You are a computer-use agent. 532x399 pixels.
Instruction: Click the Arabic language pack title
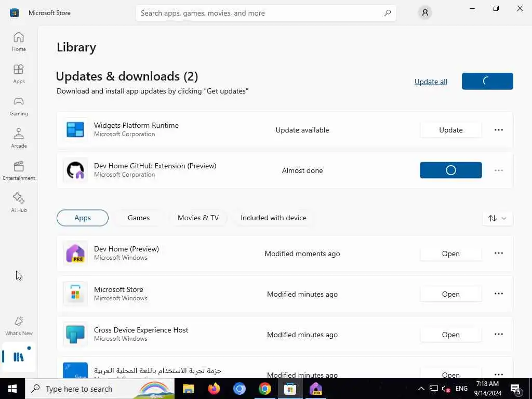[157, 370]
